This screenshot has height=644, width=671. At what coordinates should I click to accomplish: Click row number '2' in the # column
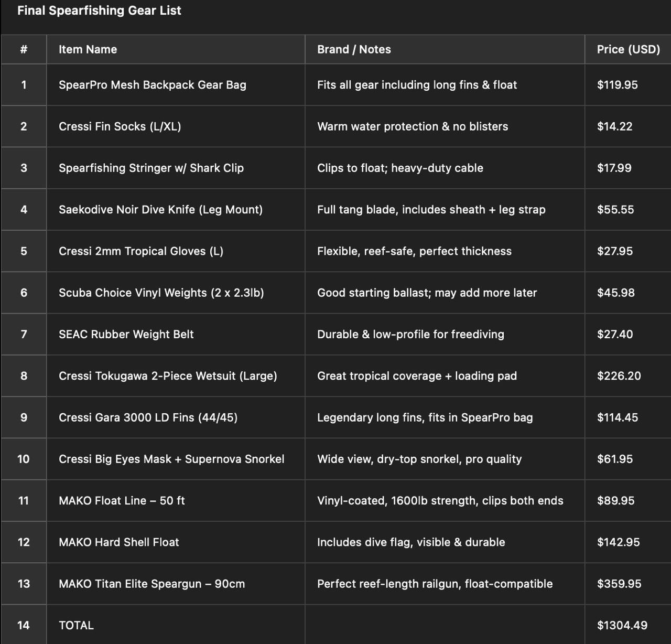[x=24, y=126]
